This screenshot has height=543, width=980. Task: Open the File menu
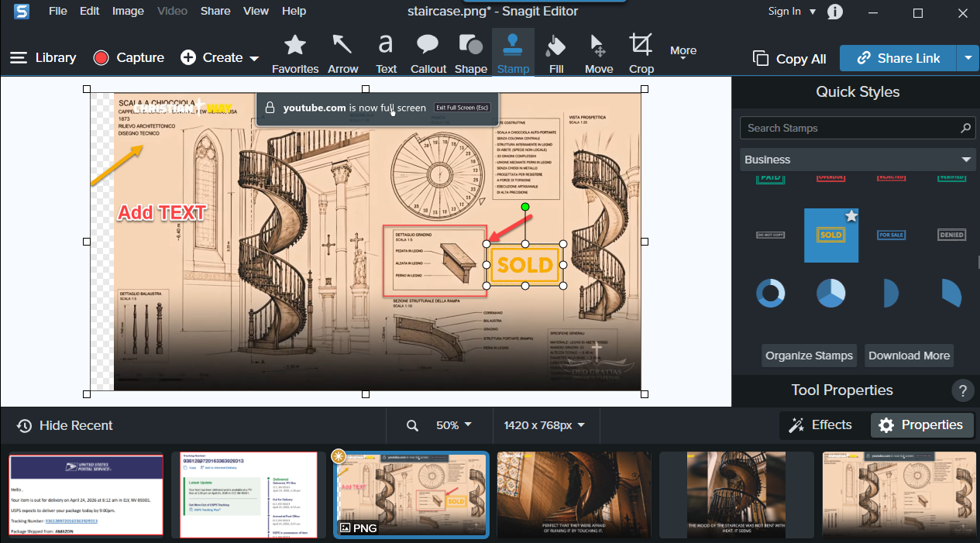(57, 11)
